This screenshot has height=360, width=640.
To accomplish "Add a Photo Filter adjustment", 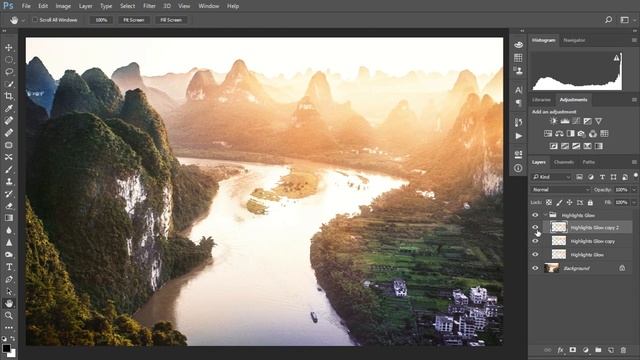I will (582, 133).
